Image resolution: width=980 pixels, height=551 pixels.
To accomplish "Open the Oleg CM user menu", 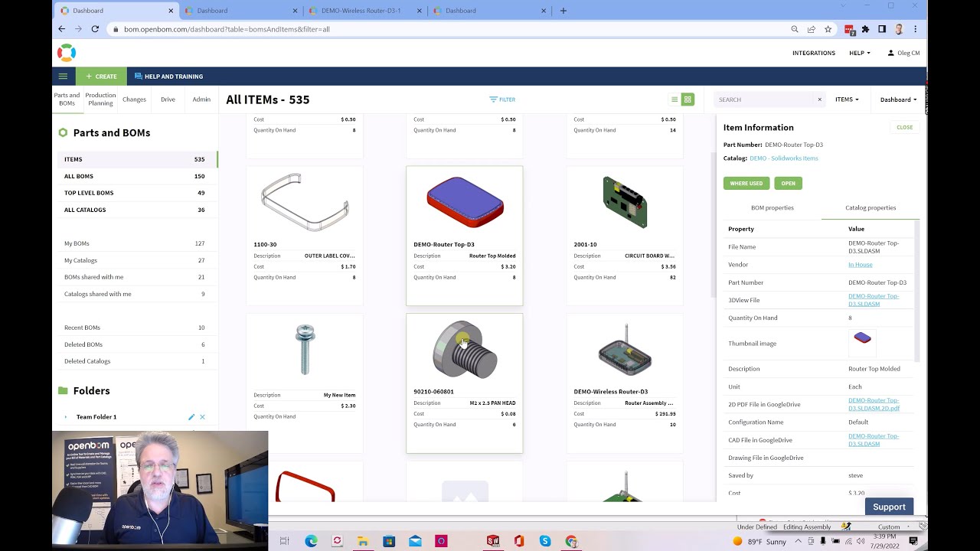I will [903, 53].
